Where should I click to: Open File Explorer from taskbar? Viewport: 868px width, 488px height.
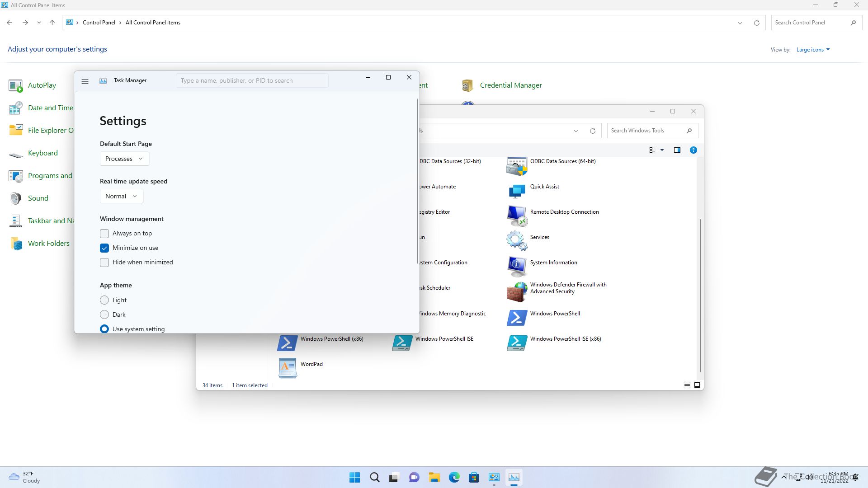[x=434, y=477]
